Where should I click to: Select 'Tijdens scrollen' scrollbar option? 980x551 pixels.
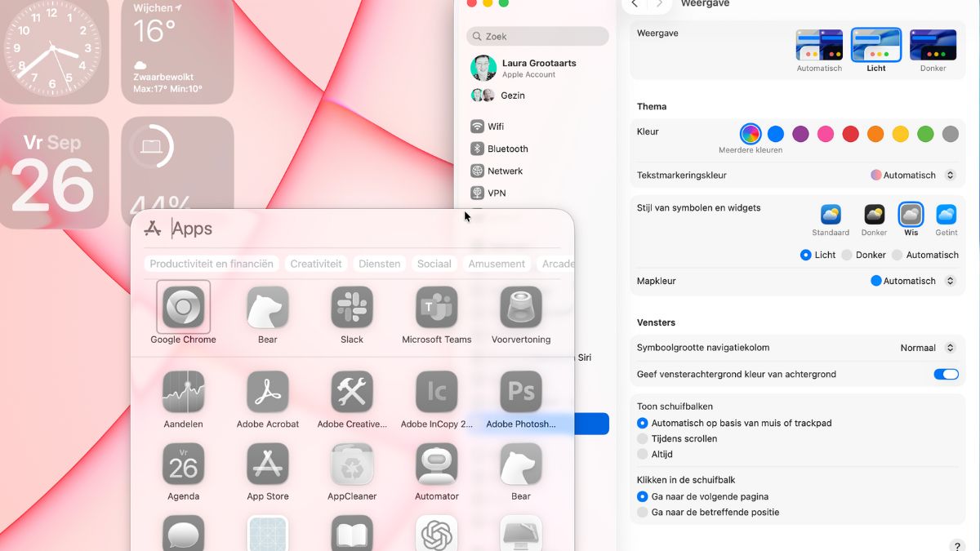coord(643,438)
